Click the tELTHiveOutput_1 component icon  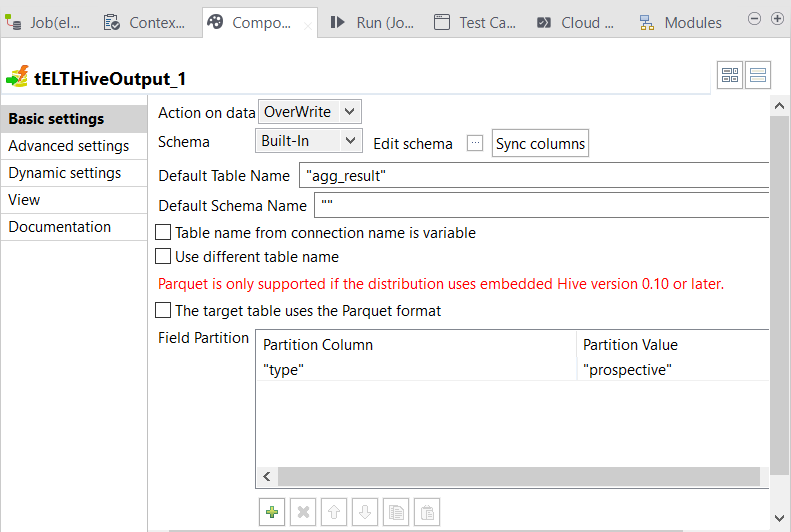click(17, 77)
